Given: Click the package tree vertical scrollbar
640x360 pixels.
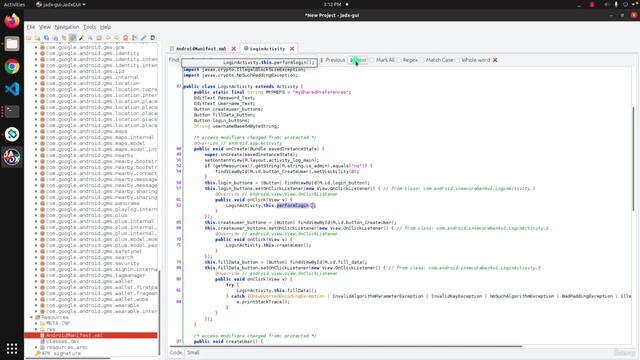Looking at the screenshot, I should 159,312.
